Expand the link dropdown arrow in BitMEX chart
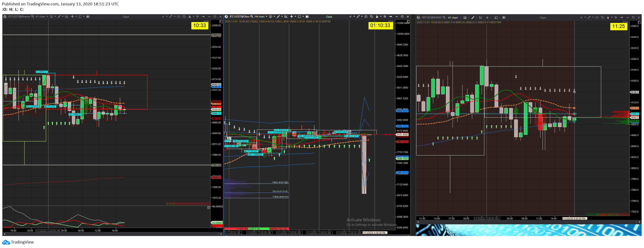The image size is (644, 248). [x=593, y=17]
